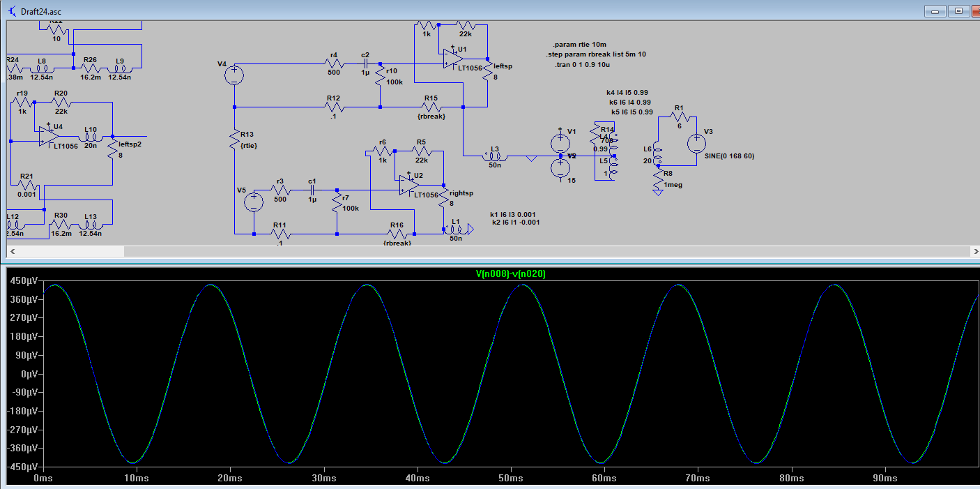Select the r4 500 ohm resistor
Screen dimensions: 980x489
(x=335, y=63)
